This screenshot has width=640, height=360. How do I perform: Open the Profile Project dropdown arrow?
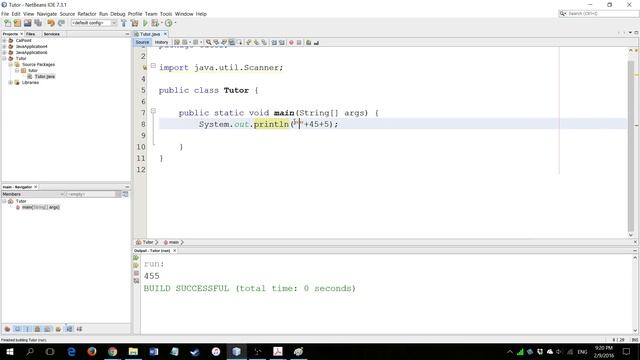(175, 23)
